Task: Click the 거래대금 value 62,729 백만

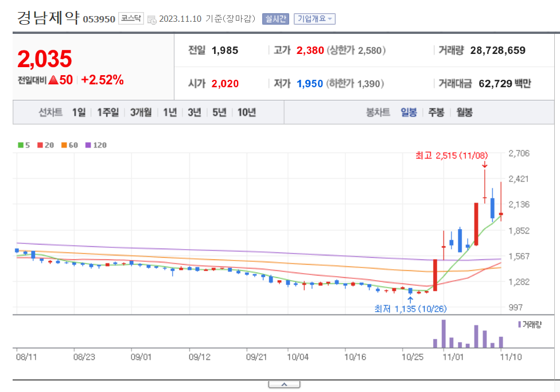Action: [x=505, y=84]
